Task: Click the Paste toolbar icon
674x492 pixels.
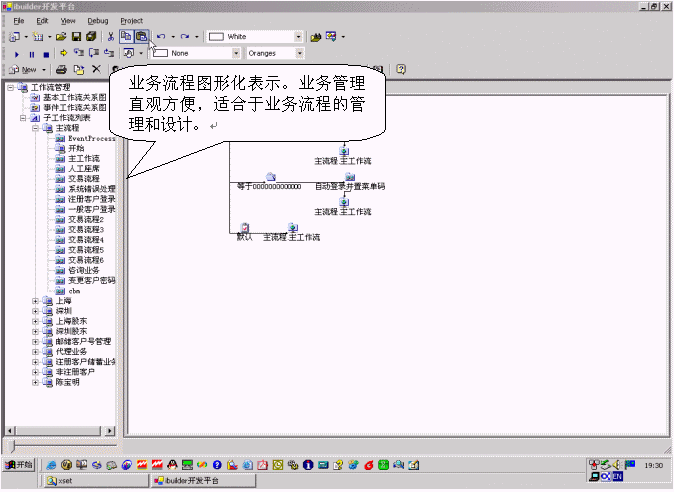Action: [142, 37]
